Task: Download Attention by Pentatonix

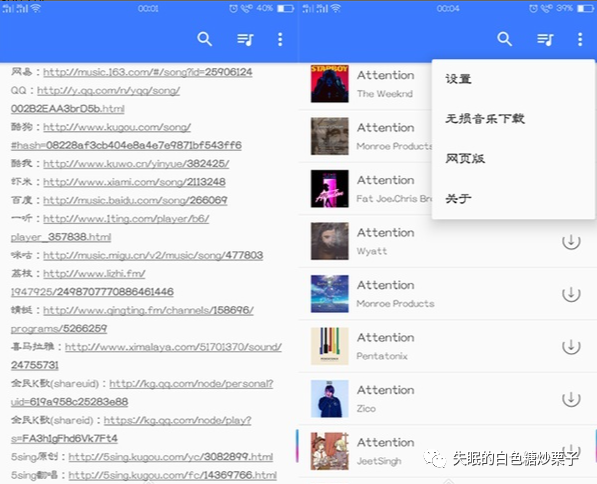Action: tap(571, 347)
